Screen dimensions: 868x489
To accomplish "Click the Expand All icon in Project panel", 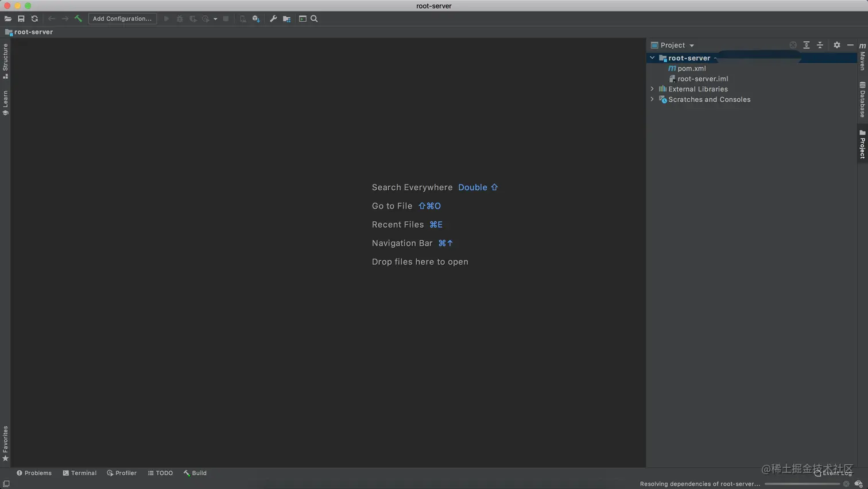I will pos(806,45).
